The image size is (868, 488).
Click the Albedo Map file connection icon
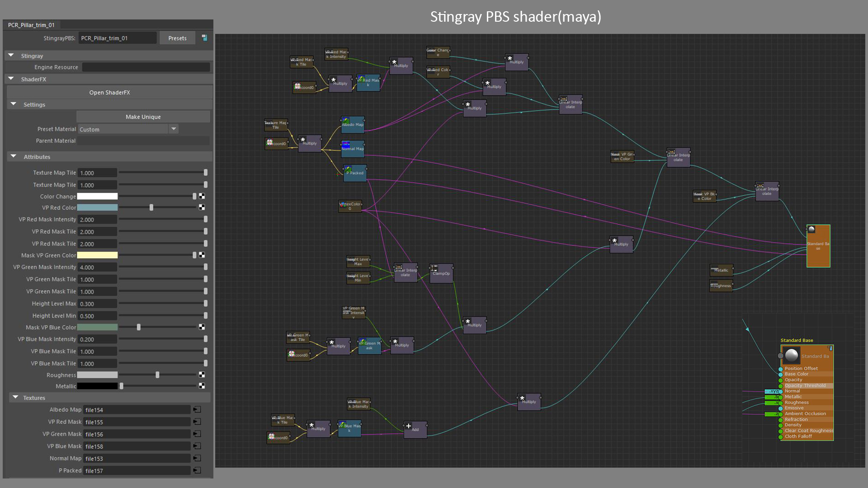click(197, 409)
